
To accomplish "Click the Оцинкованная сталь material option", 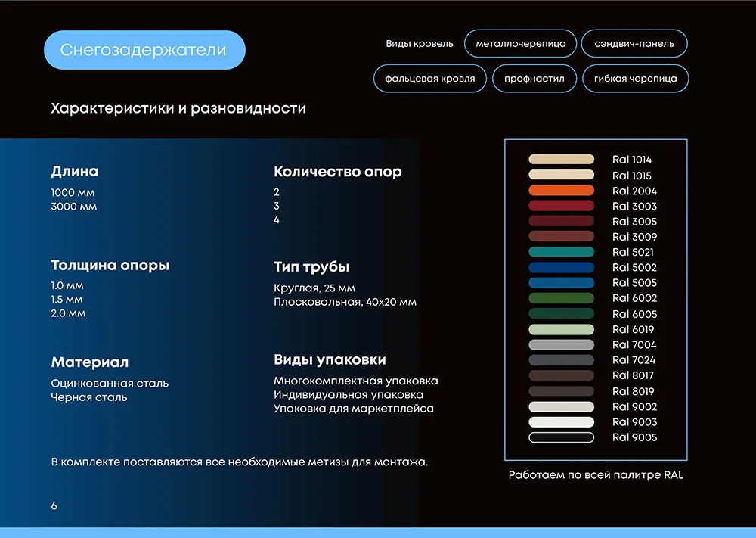I will (x=110, y=384).
